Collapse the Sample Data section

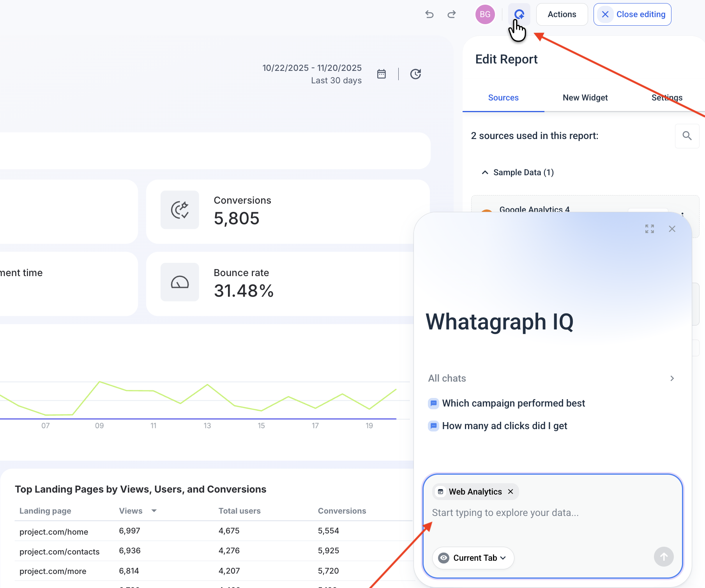[484, 172]
